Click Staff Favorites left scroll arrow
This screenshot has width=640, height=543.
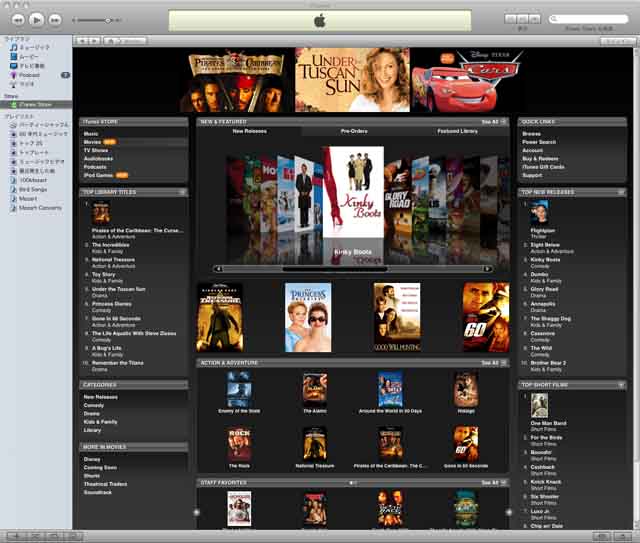point(196,512)
